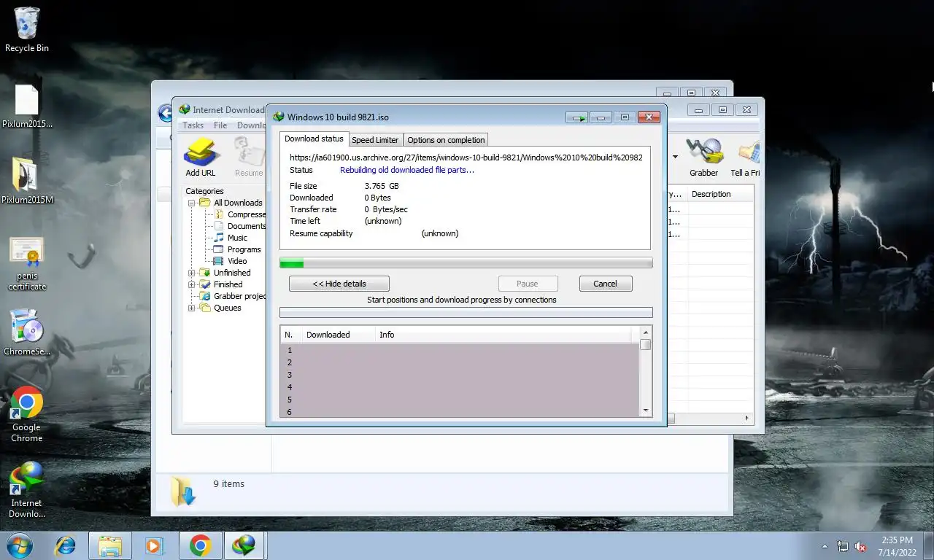
Task: Open the Tasks menu in IDM
Action: pyautogui.click(x=193, y=125)
